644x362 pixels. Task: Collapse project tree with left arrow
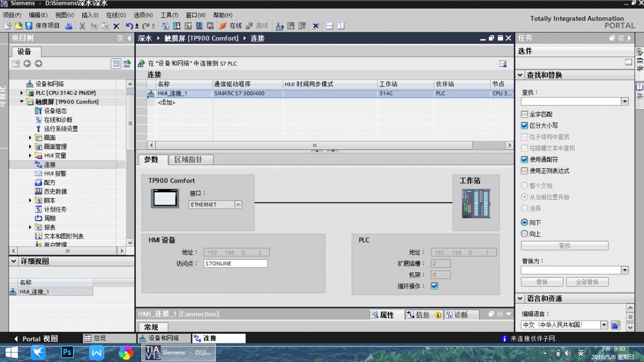(129, 38)
